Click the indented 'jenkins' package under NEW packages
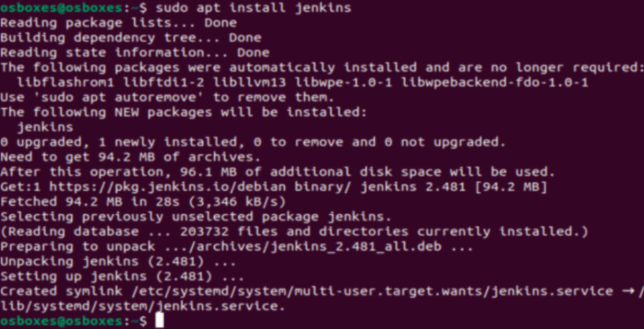The image size is (644, 329). [45, 127]
